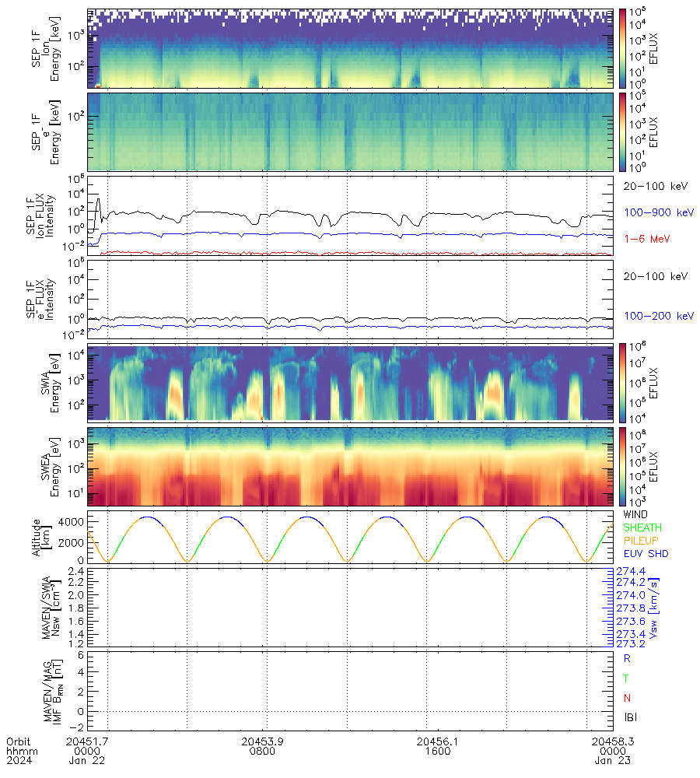Select the green T component legend label
700x778 pixels.
(x=627, y=678)
